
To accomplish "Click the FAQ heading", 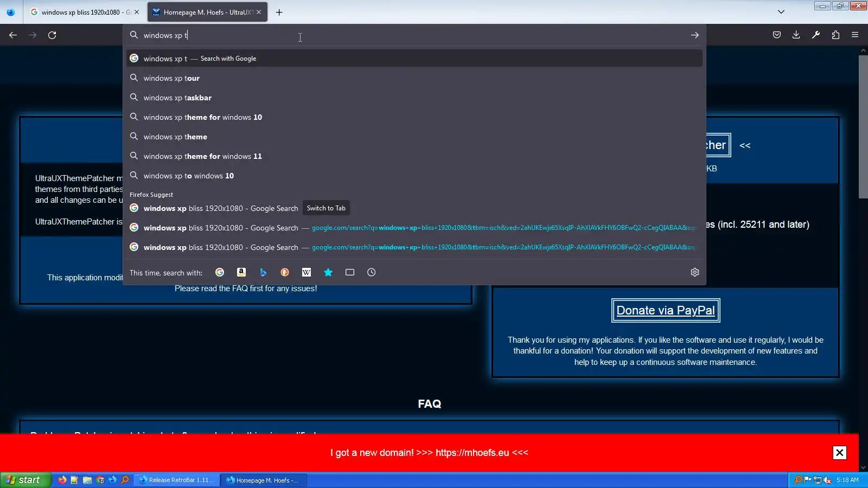I will [430, 404].
